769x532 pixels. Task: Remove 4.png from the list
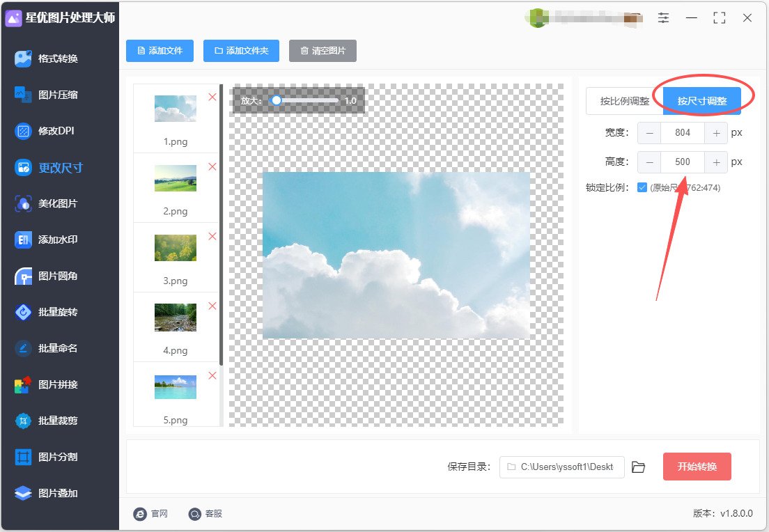[212, 306]
